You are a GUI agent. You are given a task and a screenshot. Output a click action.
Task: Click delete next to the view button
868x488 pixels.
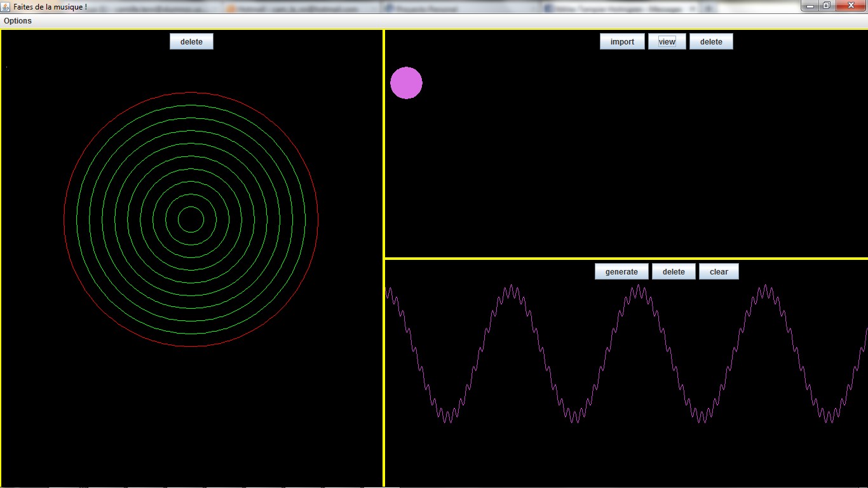point(711,42)
